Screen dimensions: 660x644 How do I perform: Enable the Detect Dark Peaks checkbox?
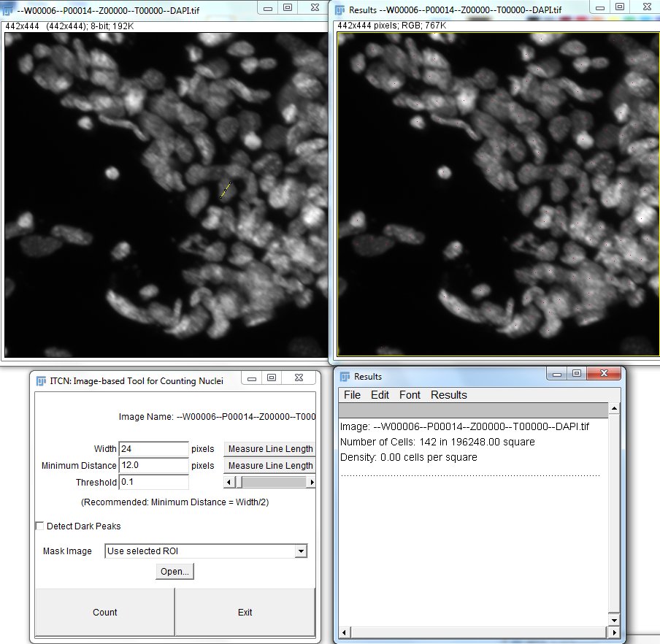(39, 526)
